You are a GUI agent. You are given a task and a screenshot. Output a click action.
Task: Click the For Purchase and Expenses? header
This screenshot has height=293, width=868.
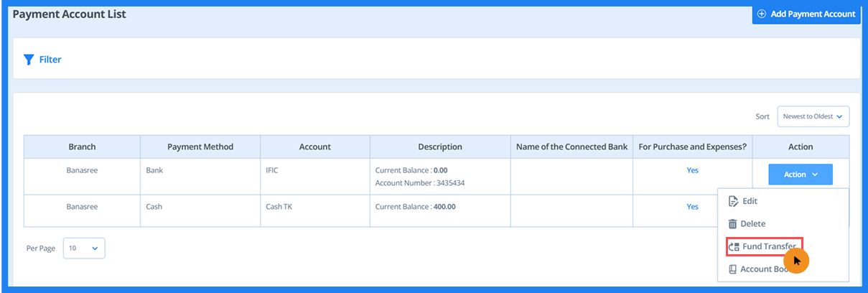point(692,146)
